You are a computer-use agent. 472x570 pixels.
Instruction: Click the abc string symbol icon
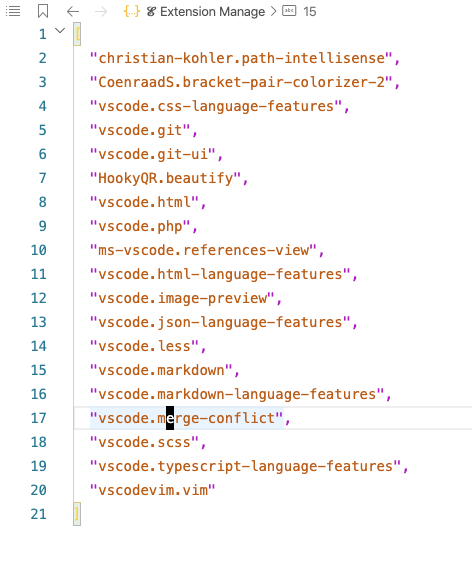coord(289,11)
